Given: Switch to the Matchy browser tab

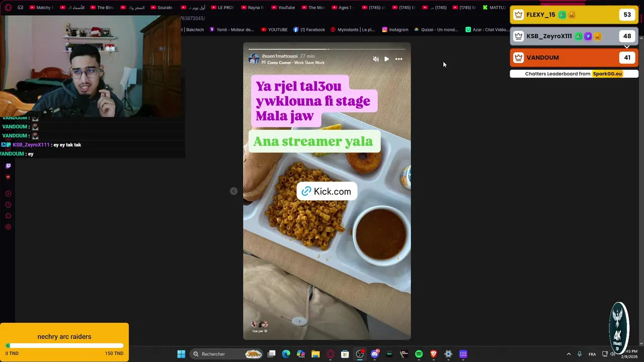Looking at the screenshot, I should click(41, 8).
